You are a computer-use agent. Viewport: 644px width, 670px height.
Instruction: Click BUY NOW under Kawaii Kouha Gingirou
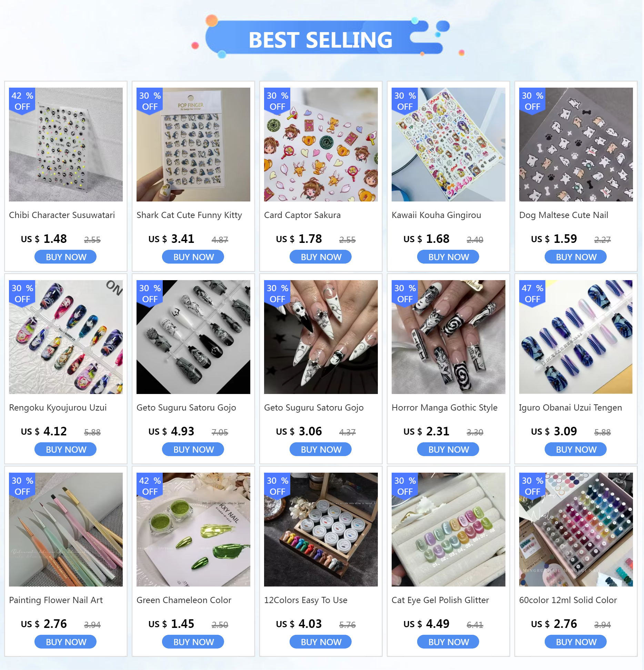(x=448, y=257)
